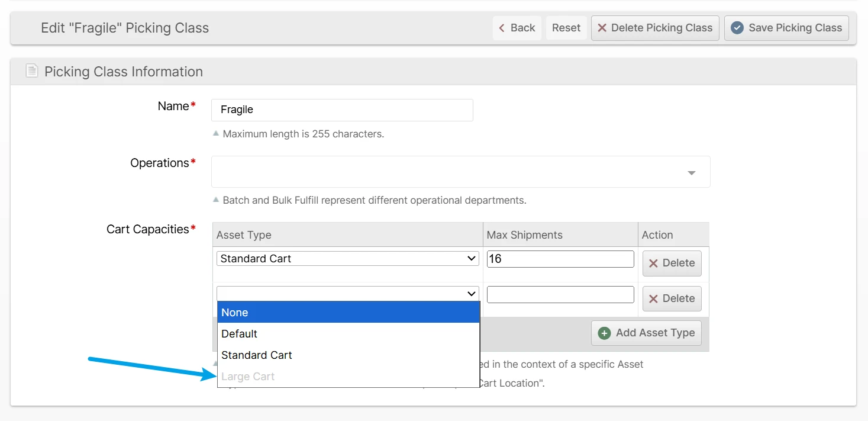Viewport: 868px width, 421px height.
Task: Open the Standard Cart asset type dropdown
Action: coord(348,258)
